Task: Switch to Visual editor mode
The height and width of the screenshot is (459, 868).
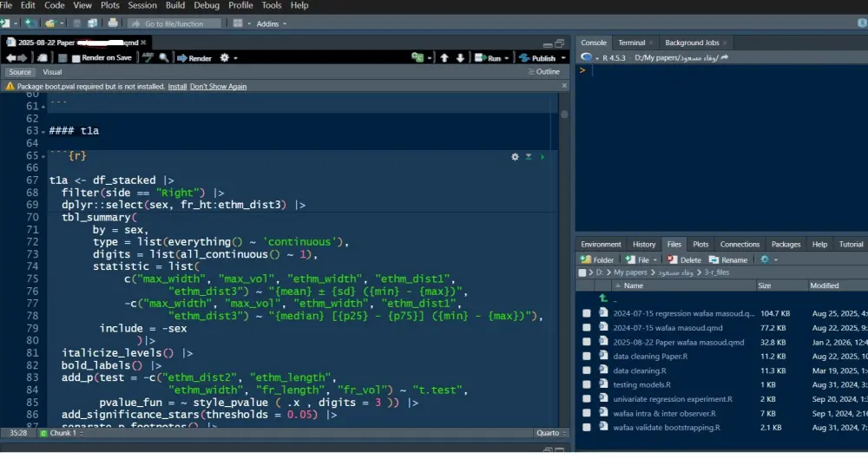Action: (x=52, y=72)
